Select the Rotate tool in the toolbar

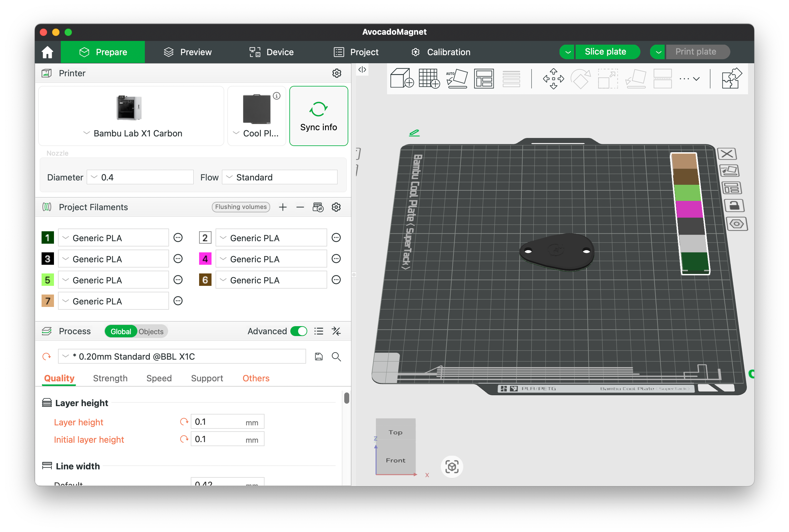tap(580, 78)
